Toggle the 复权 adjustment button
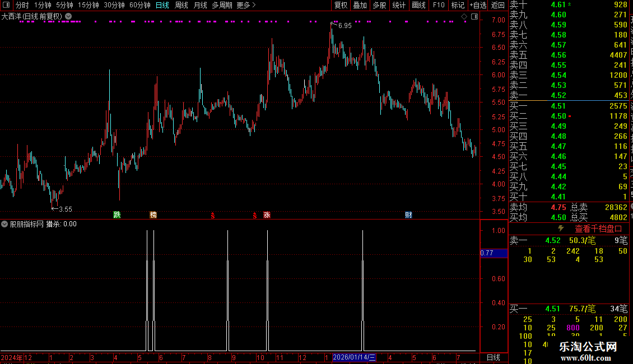This screenshot has height=364, width=633. [x=341, y=5]
